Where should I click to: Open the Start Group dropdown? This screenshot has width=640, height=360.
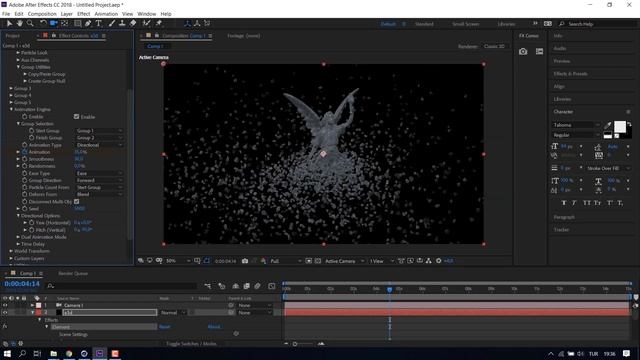point(99,131)
